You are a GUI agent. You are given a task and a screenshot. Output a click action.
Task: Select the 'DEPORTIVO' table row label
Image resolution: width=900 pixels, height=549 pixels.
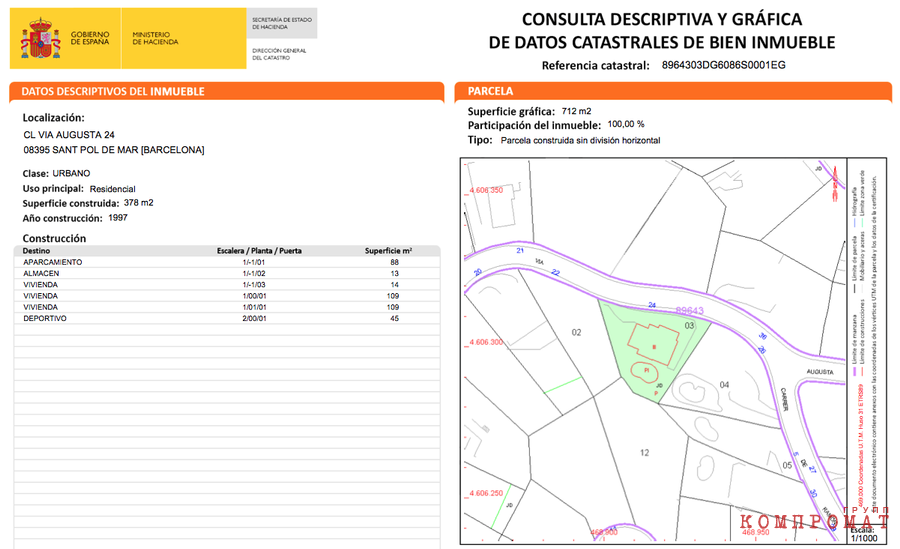[x=45, y=319]
